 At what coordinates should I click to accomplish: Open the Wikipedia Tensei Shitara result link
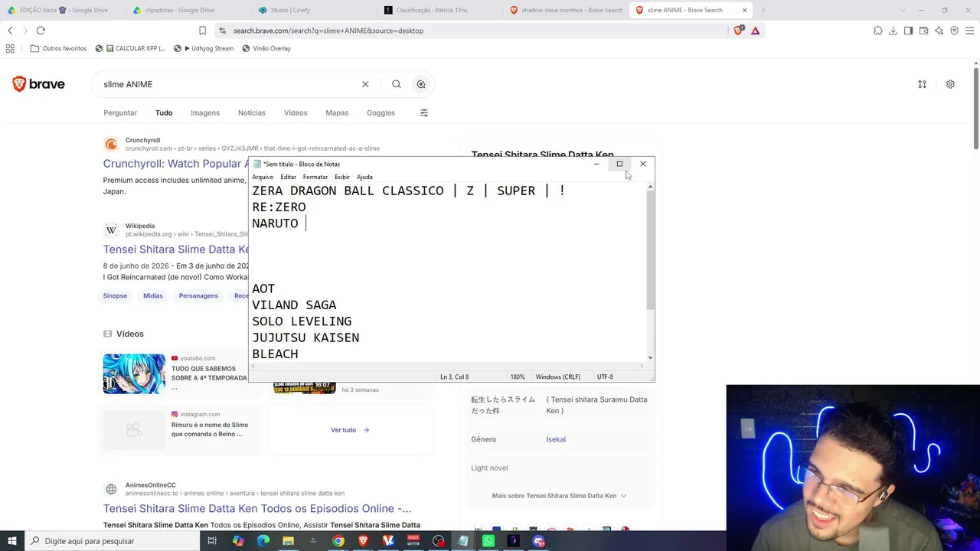pos(176,249)
